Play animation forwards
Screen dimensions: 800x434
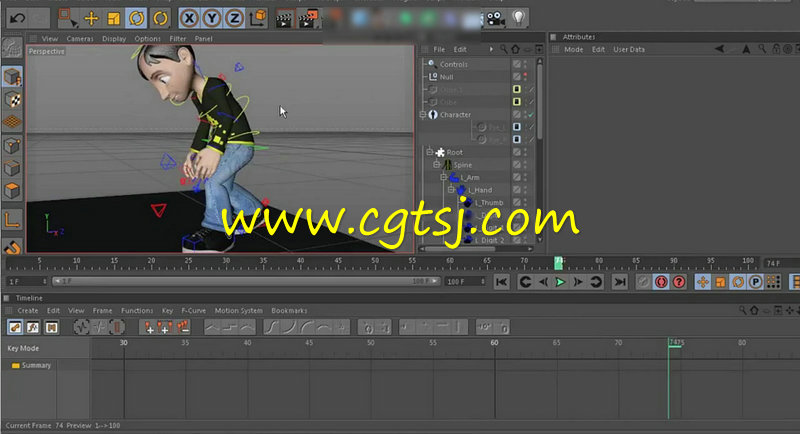(x=560, y=282)
